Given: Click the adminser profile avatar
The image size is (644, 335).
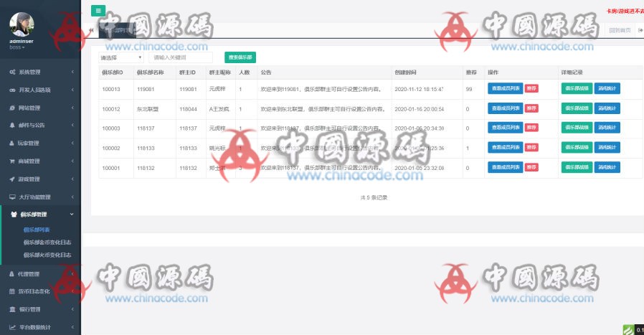Looking at the screenshot, I should pyautogui.click(x=22, y=24).
